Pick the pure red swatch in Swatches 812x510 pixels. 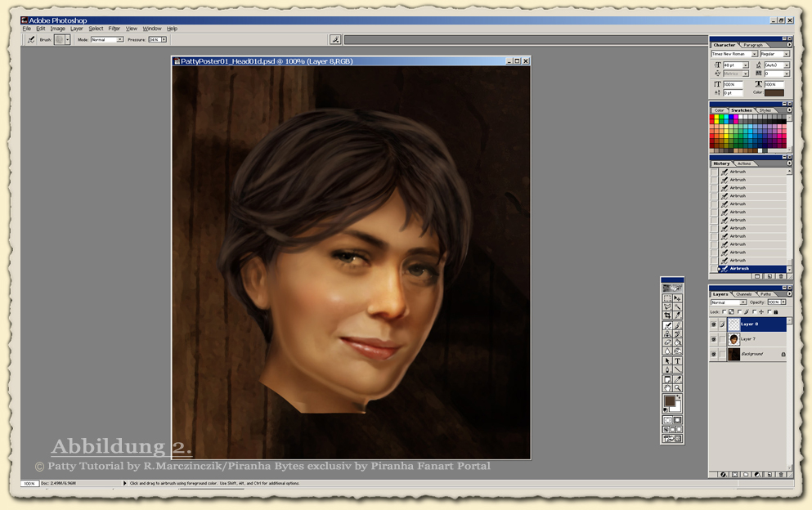712,117
